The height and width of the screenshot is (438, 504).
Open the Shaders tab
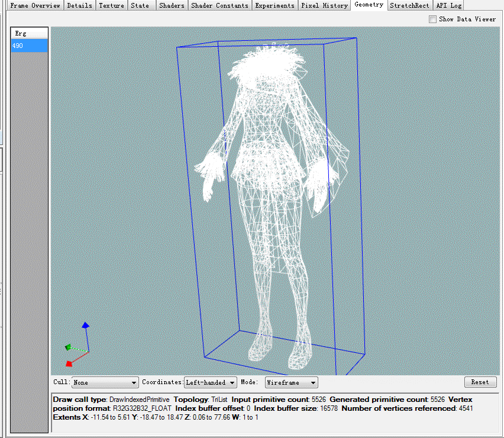[172, 5]
